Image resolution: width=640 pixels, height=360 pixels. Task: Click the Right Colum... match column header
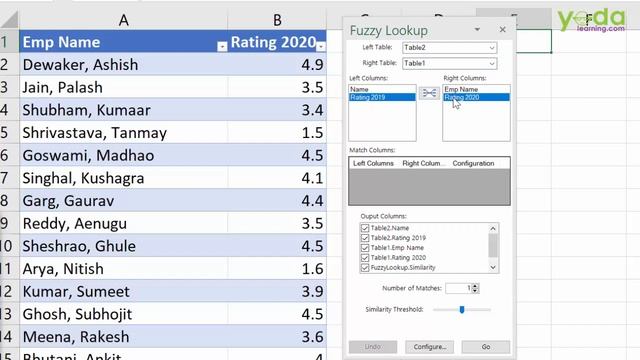(423, 163)
